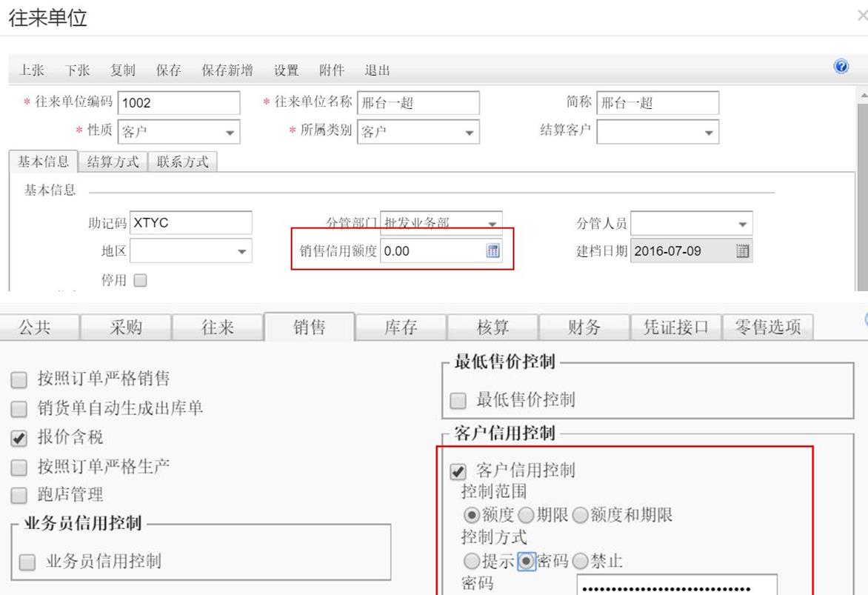
Task: Click 设置 in the toolbar
Action: (x=286, y=70)
